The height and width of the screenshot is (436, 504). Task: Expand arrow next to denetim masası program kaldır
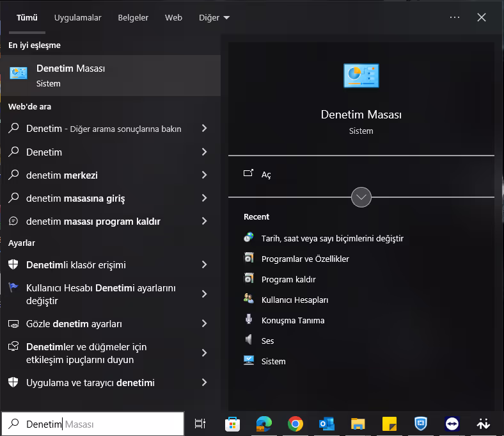tap(204, 221)
